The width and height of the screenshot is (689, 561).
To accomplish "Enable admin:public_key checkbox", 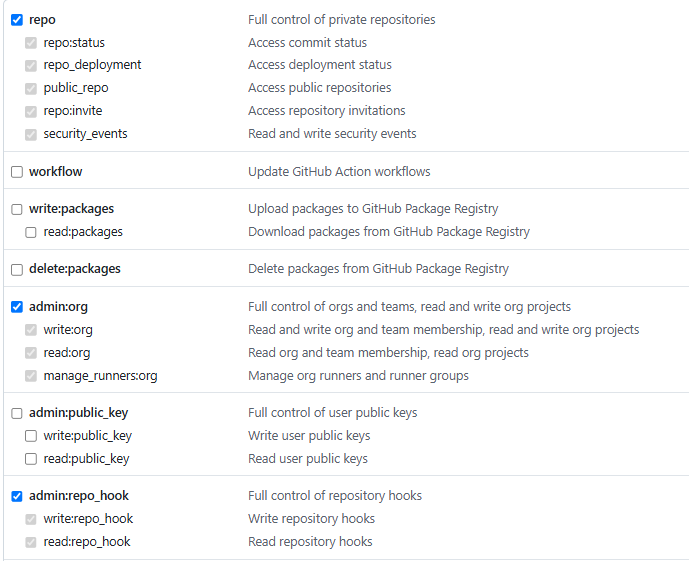I will (x=17, y=413).
